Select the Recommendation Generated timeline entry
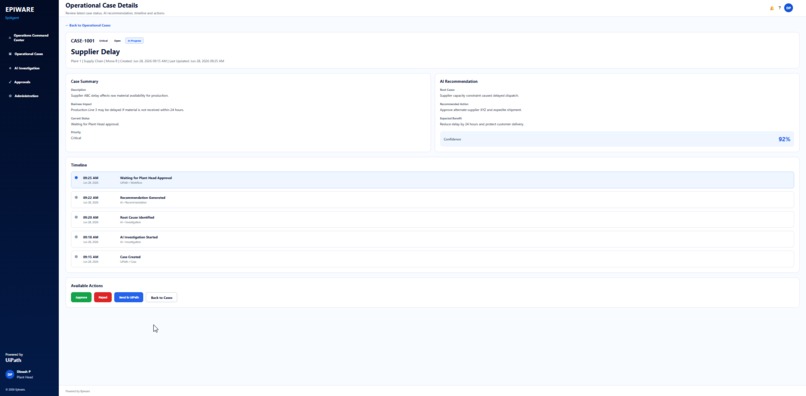This screenshot has width=806, height=396. (x=432, y=200)
